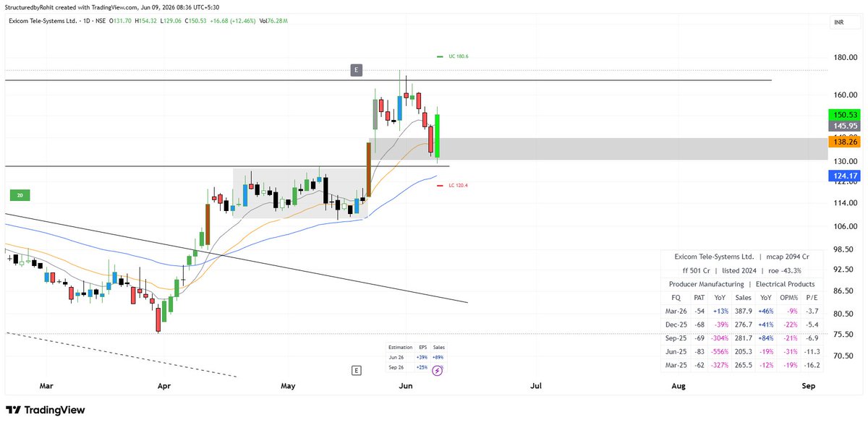Click the Dec-25 quarter row label
This screenshot has width=868, height=425.
(x=676, y=325)
